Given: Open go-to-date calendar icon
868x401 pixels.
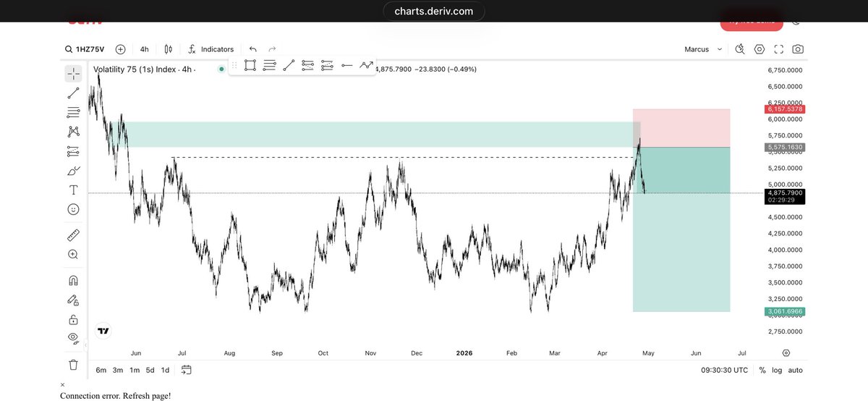Looking at the screenshot, I should 187,370.
